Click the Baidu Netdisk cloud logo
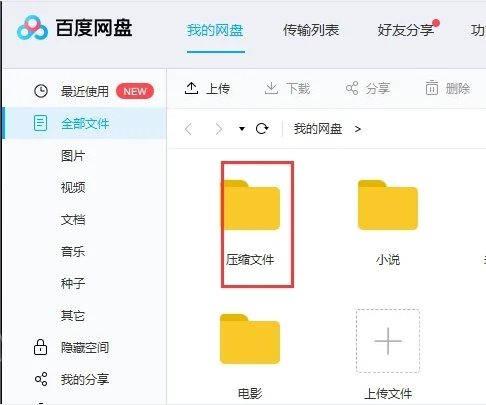Screen dimensions: 486x405 [x=32, y=28]
